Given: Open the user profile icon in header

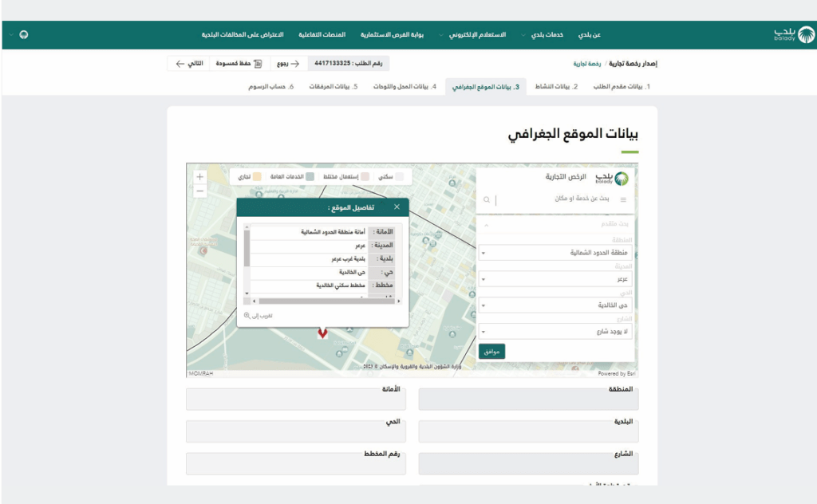Looking at the screenshot, I should click(23, 35).
